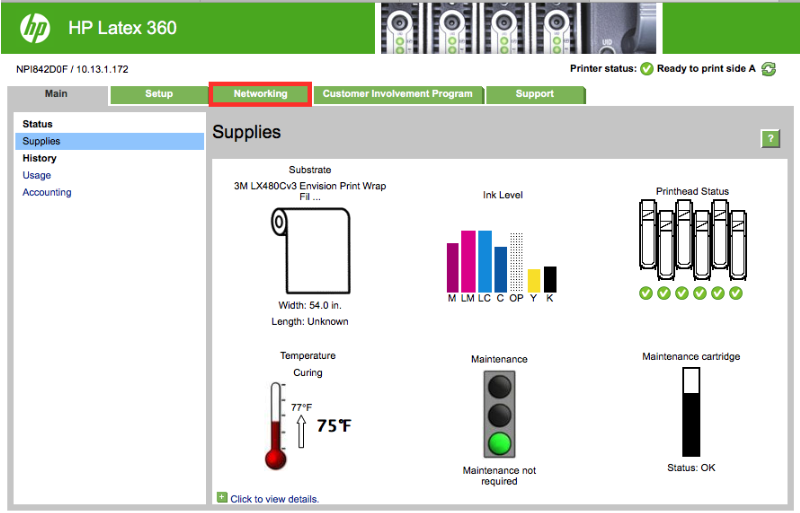Open the Customer Involvement Program tab
The width and height of the screenshot is (800, 513).
tap(397, 94)
